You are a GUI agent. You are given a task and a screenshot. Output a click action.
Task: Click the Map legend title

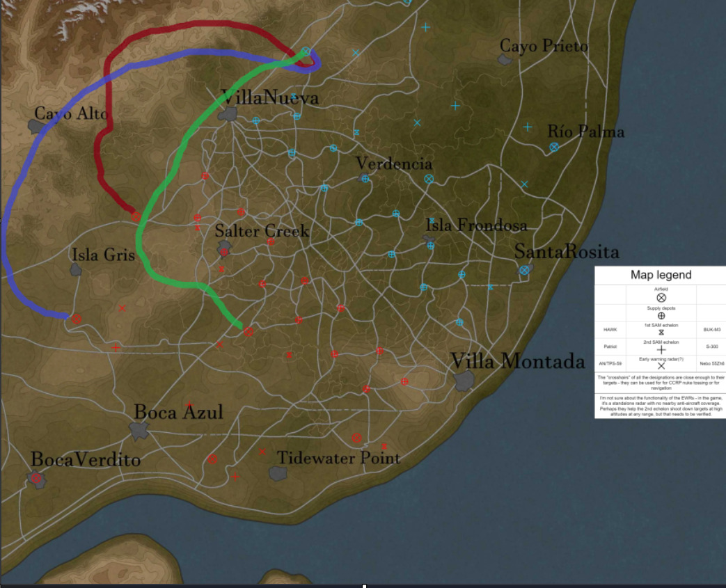[x=661, y=275]
